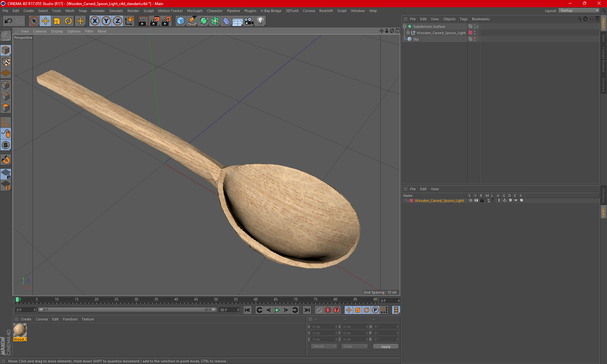Click the magnet tool icon

(x=6, y=160)
